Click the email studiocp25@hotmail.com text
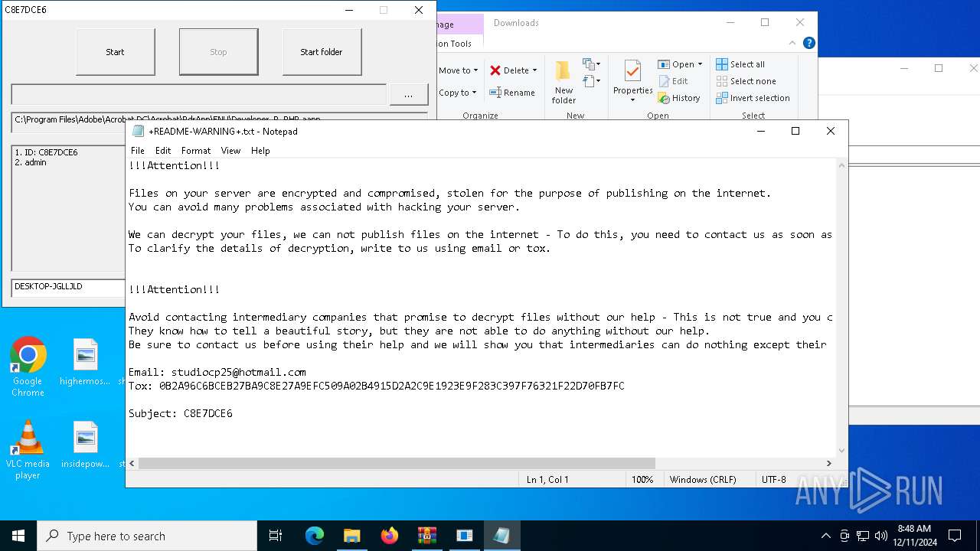 [238, 372]
